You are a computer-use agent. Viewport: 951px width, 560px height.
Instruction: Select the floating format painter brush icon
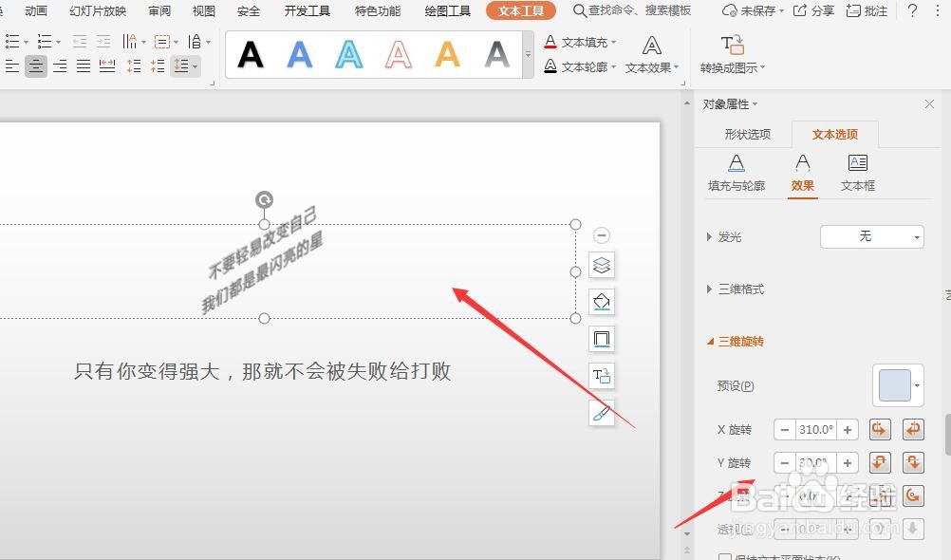coord(602,414)
